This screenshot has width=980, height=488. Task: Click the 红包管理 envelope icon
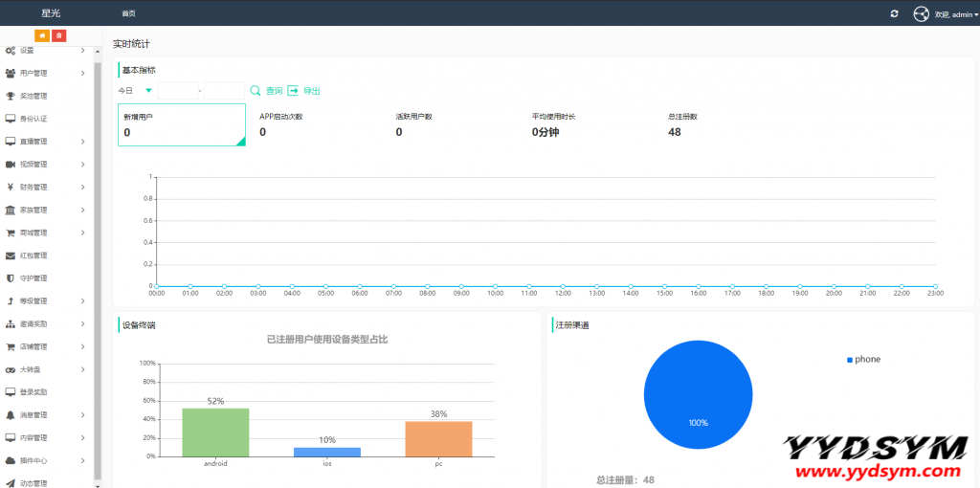tap(11, 255)
